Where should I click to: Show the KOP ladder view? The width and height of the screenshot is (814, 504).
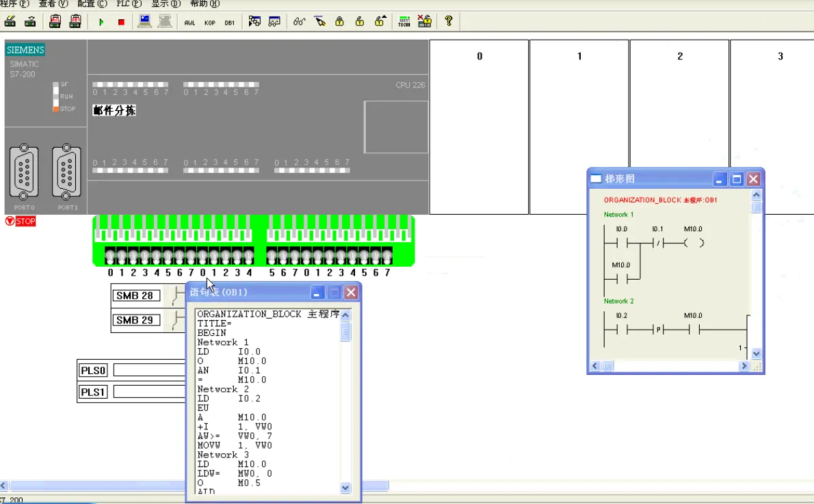pyautogui.click(x=210, y=23)
